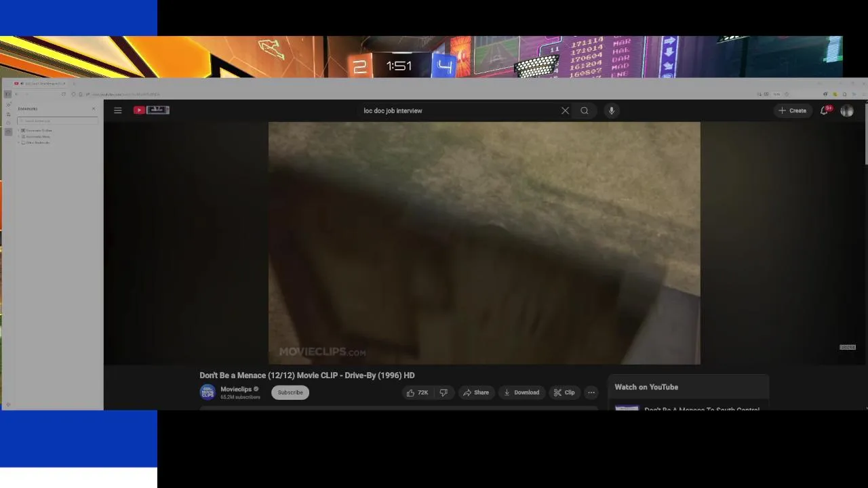
Task: Open notifications bell with 9+ badge
Action: pyautogui.click(x=825, y=110)
